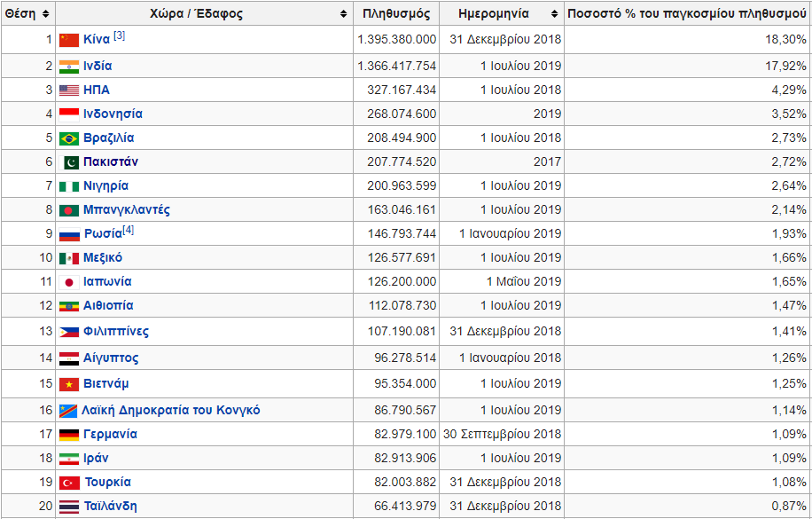Open the Ινδονησία country link

(x=113, y=114)
